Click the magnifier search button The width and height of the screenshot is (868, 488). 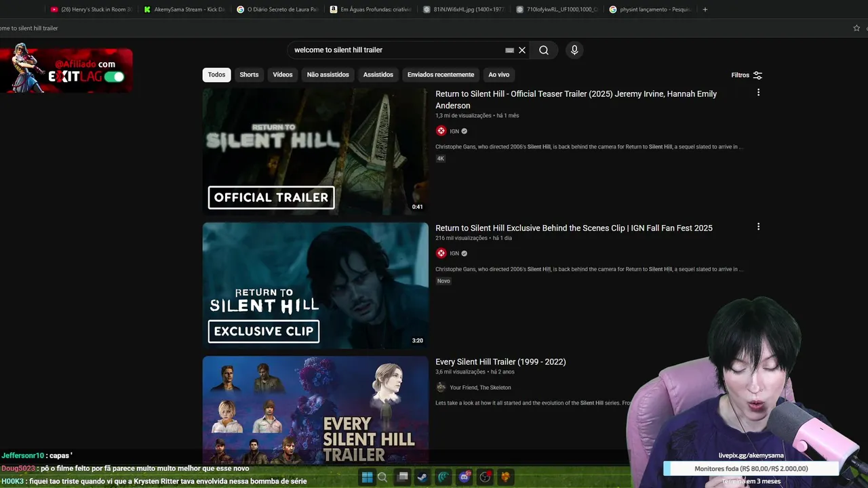pyautogui.click(x=544, y=50)
